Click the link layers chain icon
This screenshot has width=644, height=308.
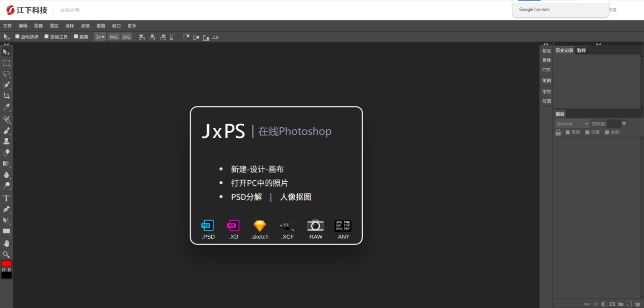click(587, 304)
